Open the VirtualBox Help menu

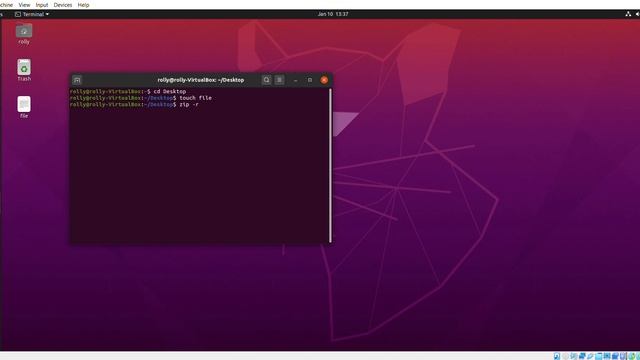click(x=83, y=5)
